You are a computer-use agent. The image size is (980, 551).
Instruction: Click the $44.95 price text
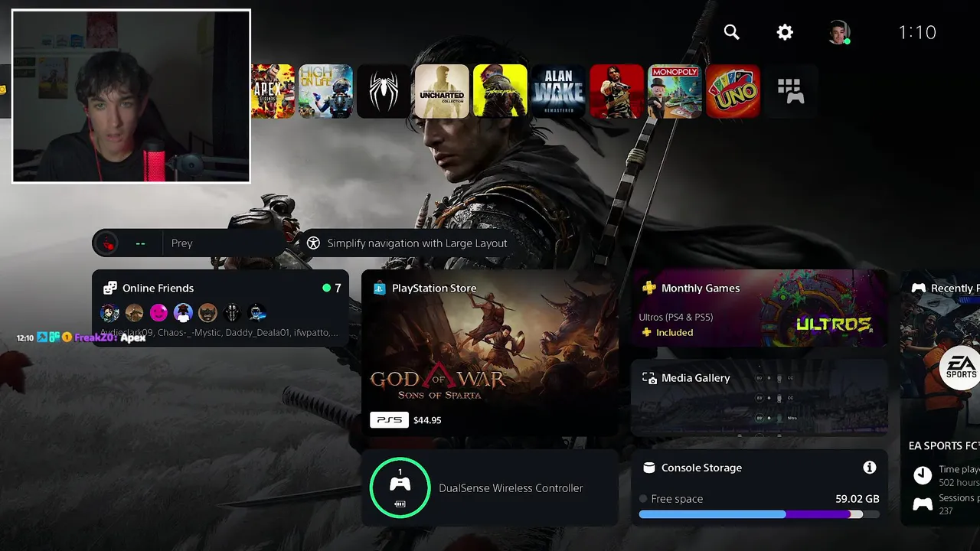pyautogui.click(x=427, y=420)
